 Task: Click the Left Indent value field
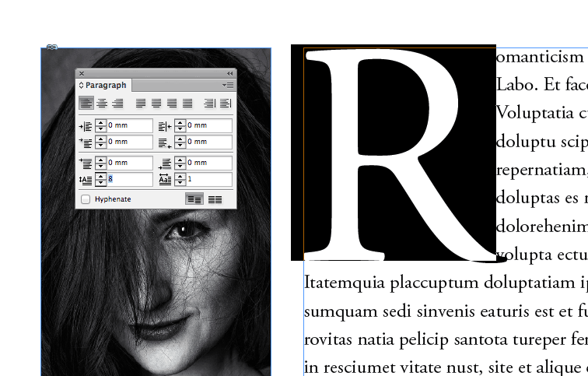coord(130,125)
